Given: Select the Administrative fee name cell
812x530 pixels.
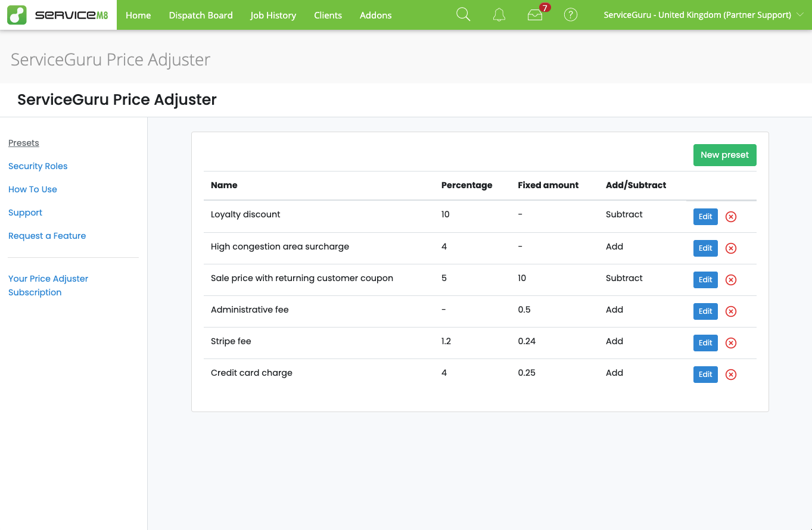Looking at the screenshot, I should coord(250,310).
